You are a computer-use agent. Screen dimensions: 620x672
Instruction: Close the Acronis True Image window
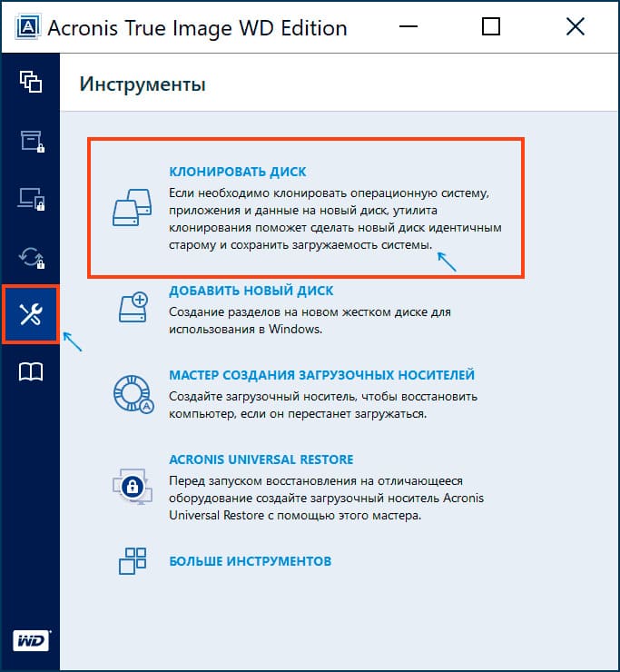575,26
